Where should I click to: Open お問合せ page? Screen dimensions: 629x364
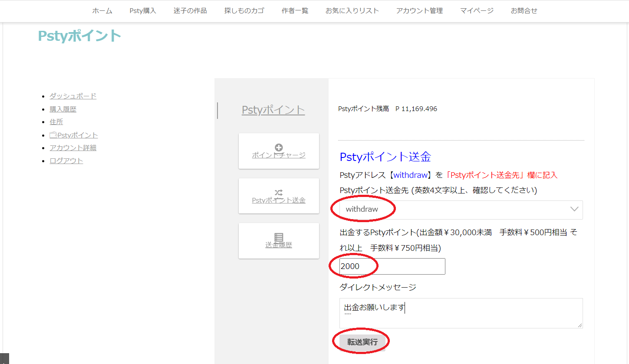click(524, 11)
